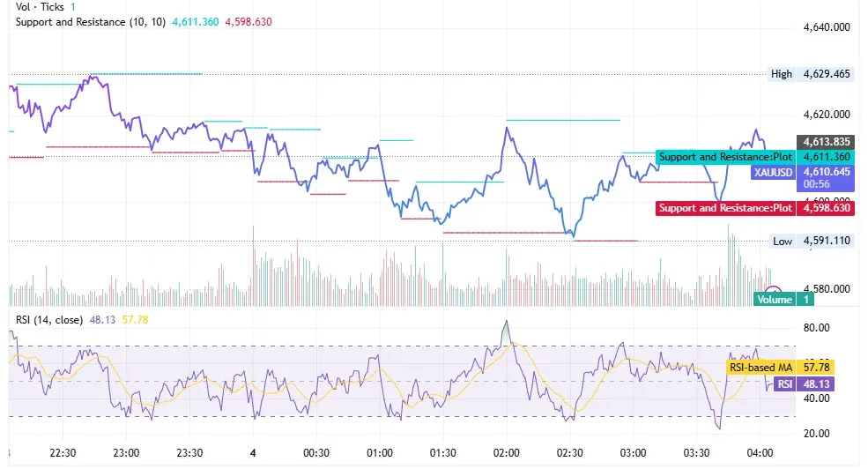Click the 4,580.000 price axis label
The image size is (868, 469).
pos(827,289)
